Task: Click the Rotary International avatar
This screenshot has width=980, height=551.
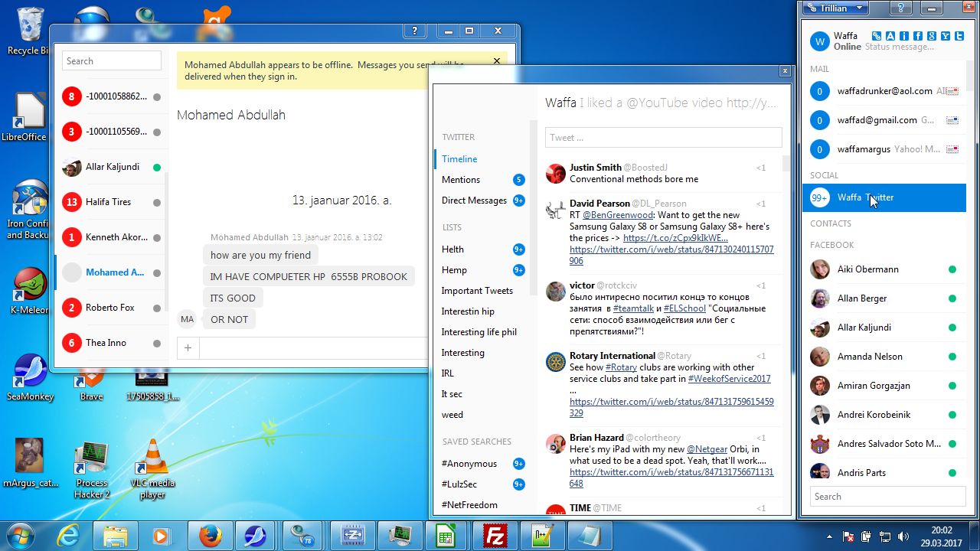Action: (x=556, y=362)
